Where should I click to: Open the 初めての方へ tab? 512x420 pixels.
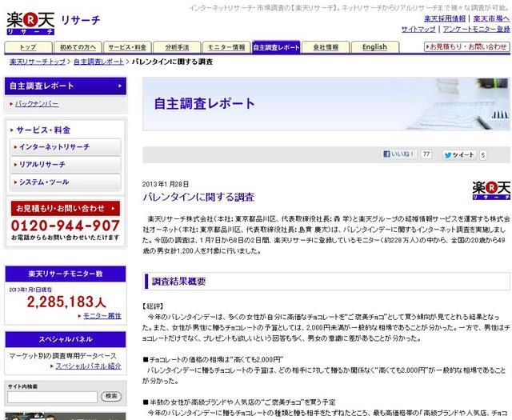point(78,47)
